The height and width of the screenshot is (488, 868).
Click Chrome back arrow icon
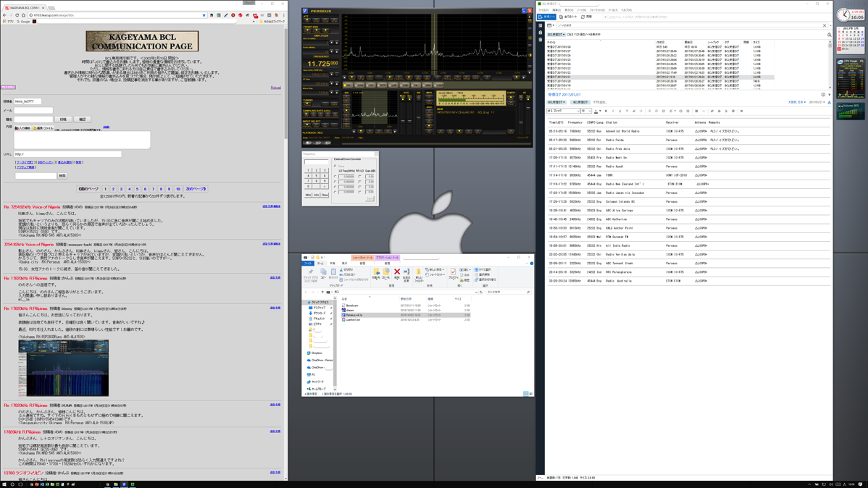click(x=4, y=15)
